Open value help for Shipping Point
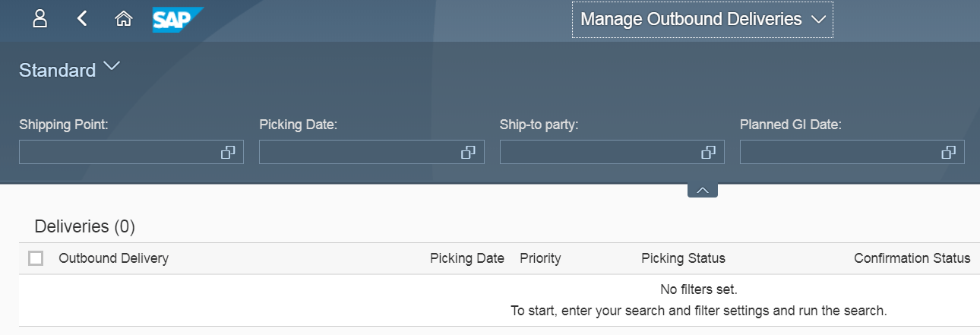980x335 pixels. pyautogui.click(x=228, y=153)
